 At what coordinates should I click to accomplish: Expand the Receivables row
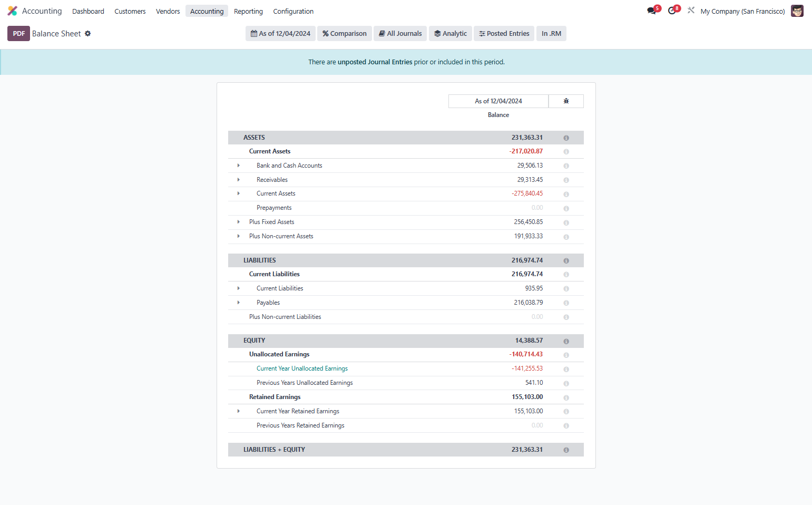[239, 180]
